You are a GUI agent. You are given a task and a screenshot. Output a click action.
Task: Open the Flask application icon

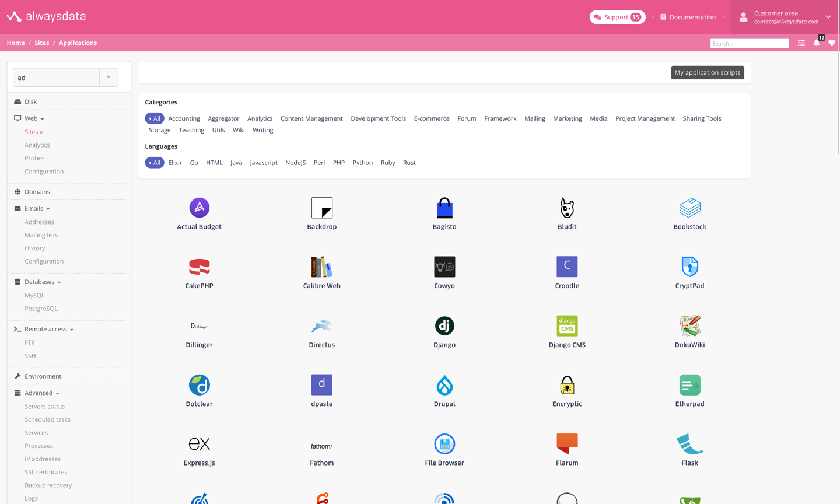pos(689,444)
